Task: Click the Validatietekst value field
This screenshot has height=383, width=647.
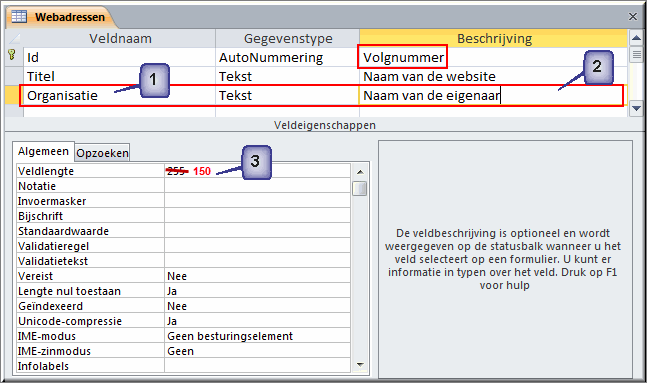Action: tap(257, 261)
